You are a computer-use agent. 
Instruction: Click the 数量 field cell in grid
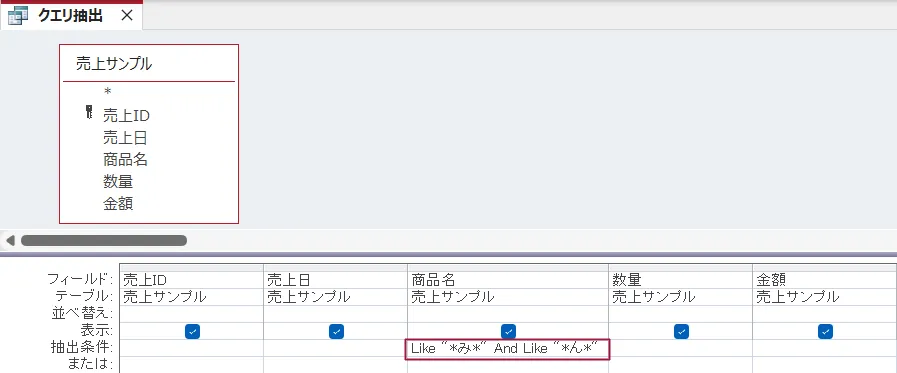(x=680, y=280)
